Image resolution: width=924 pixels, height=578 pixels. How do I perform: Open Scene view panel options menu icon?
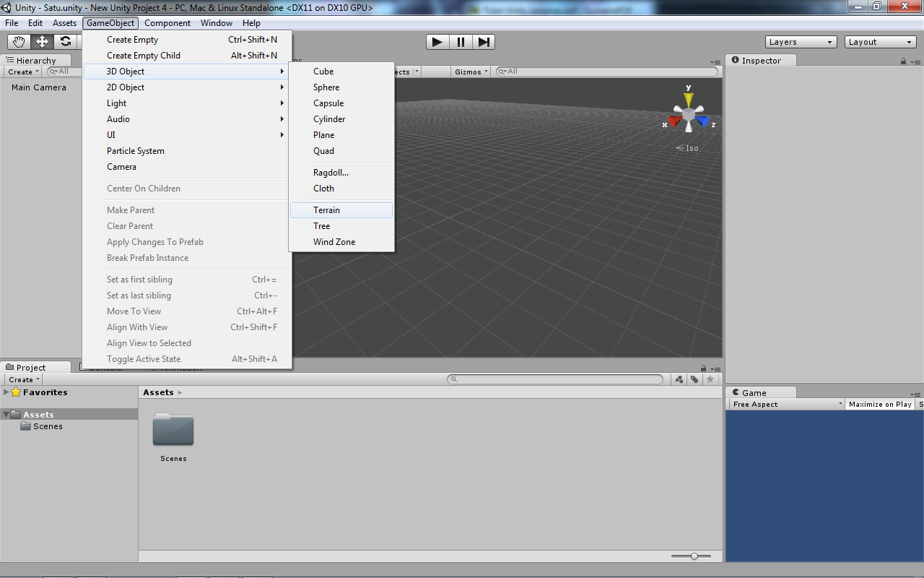(x=715, y=61)
